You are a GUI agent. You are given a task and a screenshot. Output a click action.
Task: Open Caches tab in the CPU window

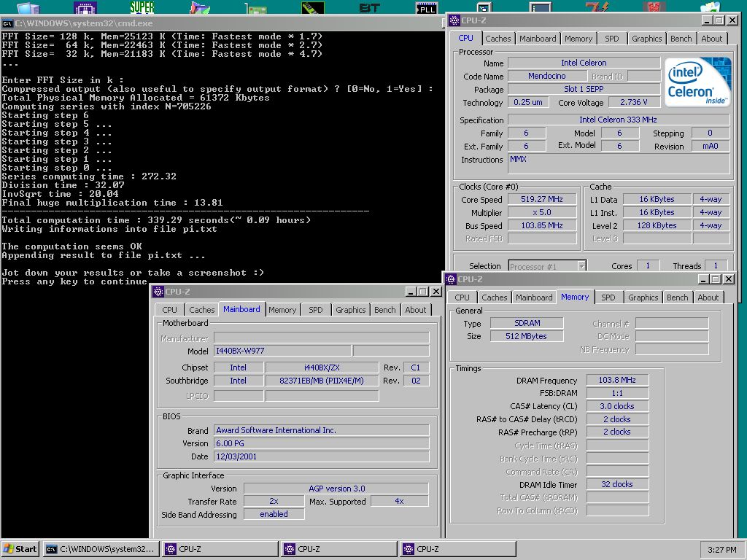(498, 39)
